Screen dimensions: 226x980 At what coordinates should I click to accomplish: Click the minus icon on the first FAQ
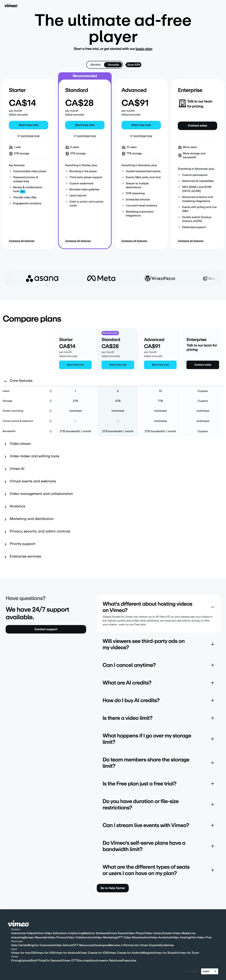click(x=212, y=607)
